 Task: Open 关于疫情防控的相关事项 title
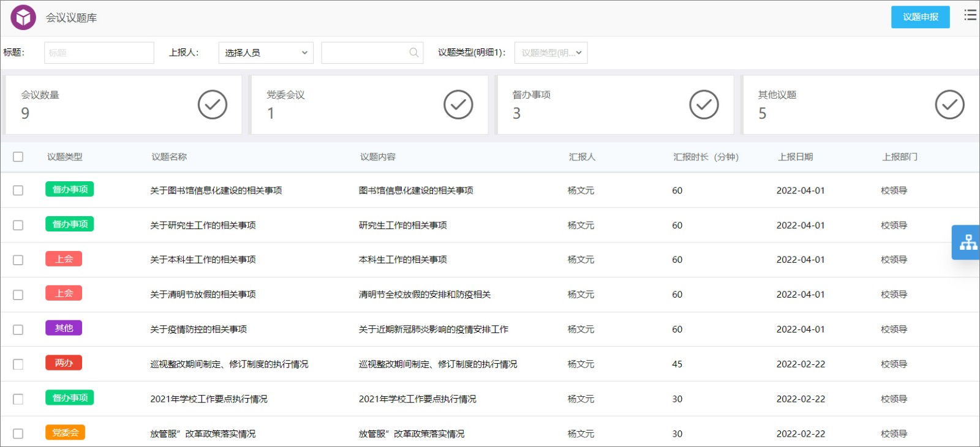[x=198, y=329]
